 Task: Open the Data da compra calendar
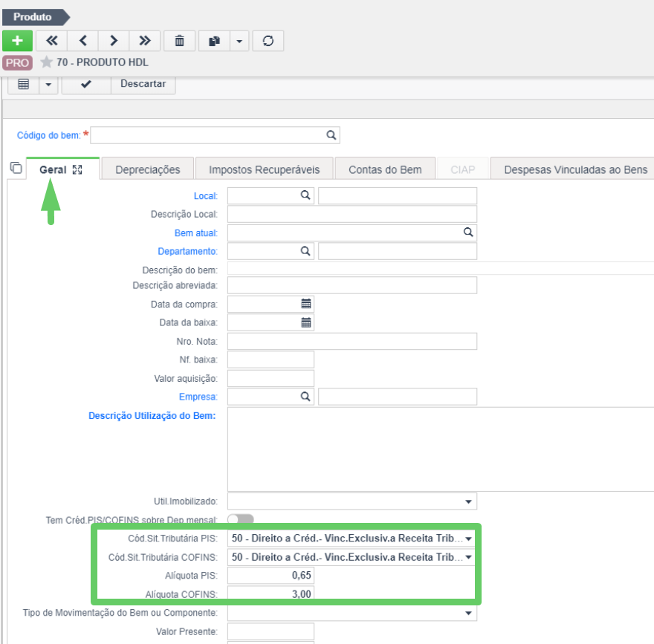(305, 304)
